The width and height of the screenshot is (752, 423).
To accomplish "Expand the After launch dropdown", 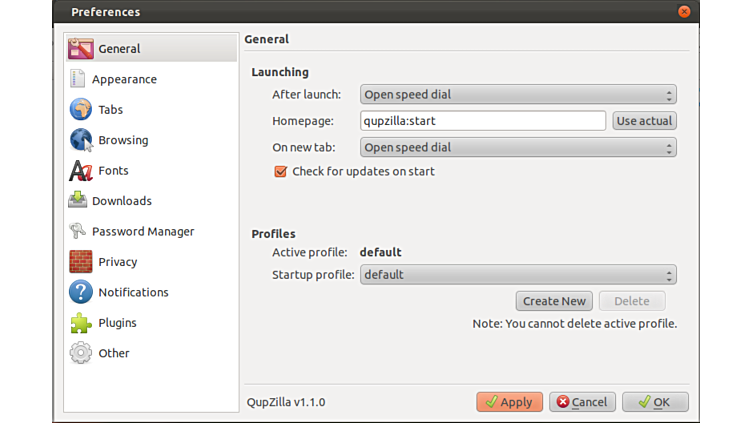I will (518, 95).
